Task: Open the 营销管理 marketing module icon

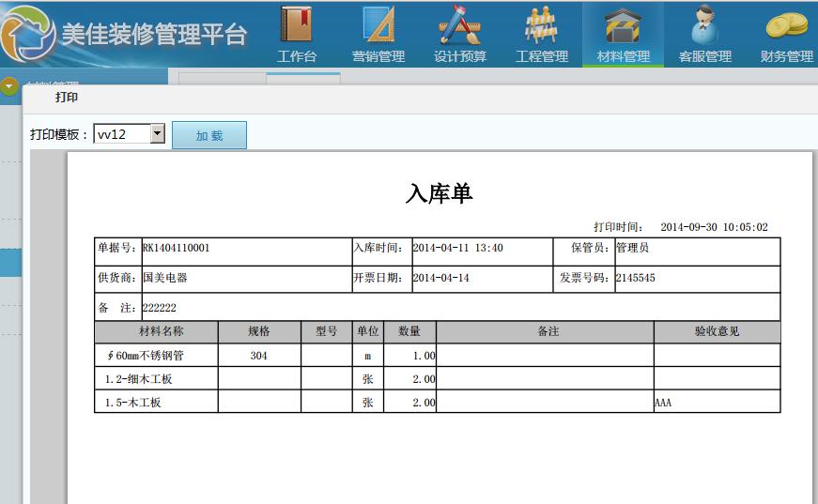Action: pos(378,27)
